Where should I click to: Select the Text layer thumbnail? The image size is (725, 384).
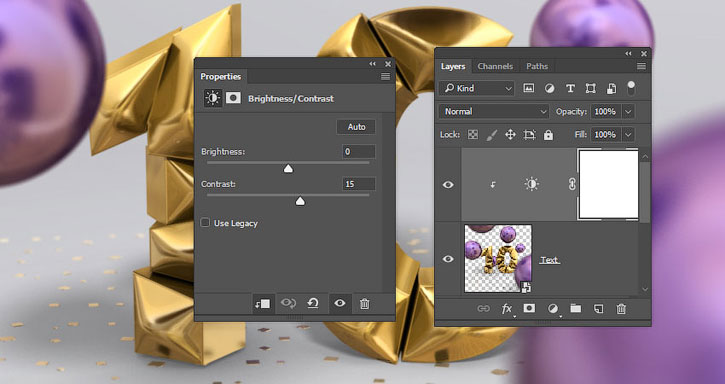click(498, 259)
